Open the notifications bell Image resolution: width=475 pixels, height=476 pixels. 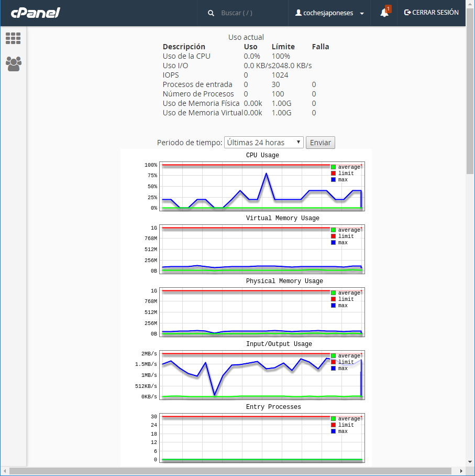click(384, 13)
